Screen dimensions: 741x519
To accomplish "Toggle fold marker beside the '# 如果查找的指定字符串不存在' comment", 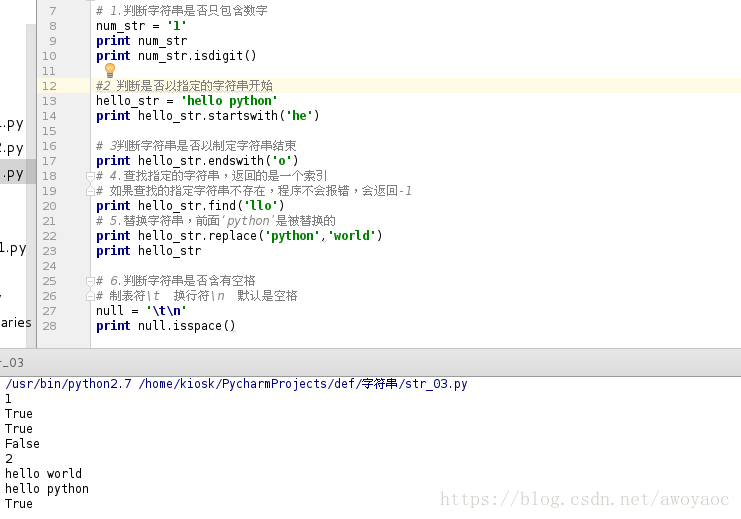I will tap(90, 191).
